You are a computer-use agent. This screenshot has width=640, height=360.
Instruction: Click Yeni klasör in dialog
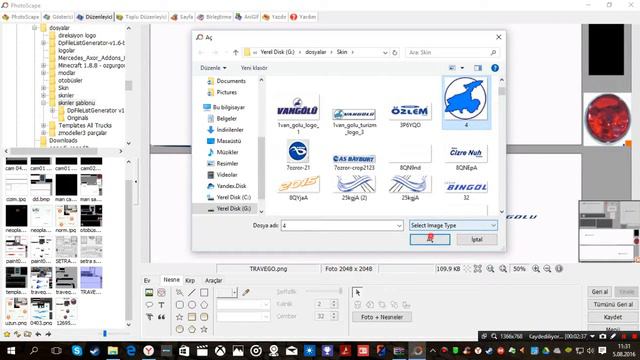click(254, 68)
